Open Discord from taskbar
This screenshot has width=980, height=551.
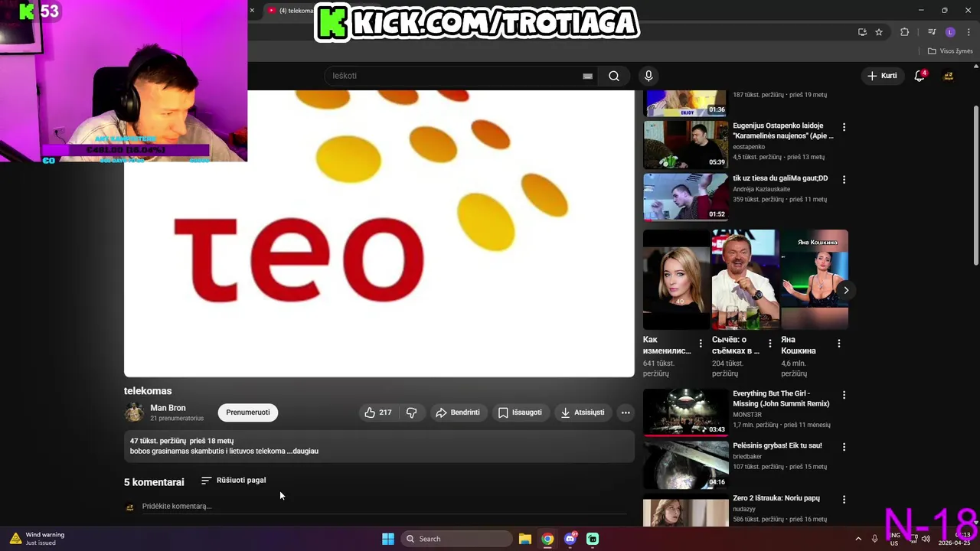click(x=570, y=539)
